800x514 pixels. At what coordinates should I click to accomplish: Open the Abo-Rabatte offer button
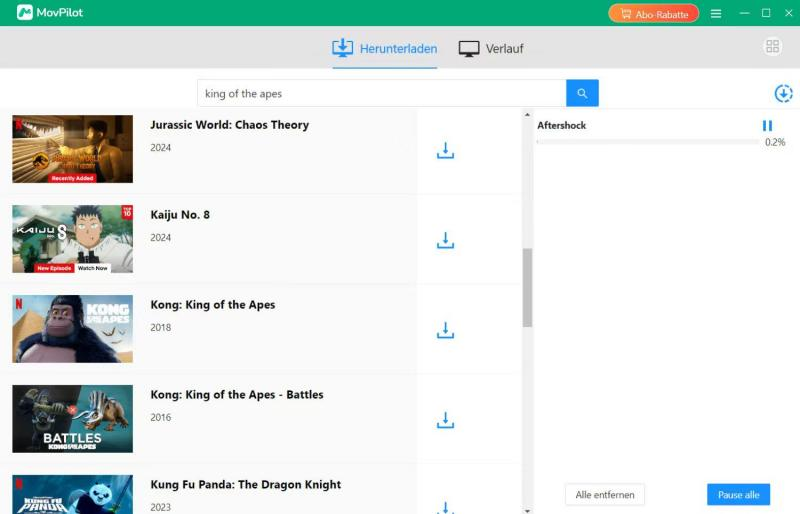(x=654, y=14)
